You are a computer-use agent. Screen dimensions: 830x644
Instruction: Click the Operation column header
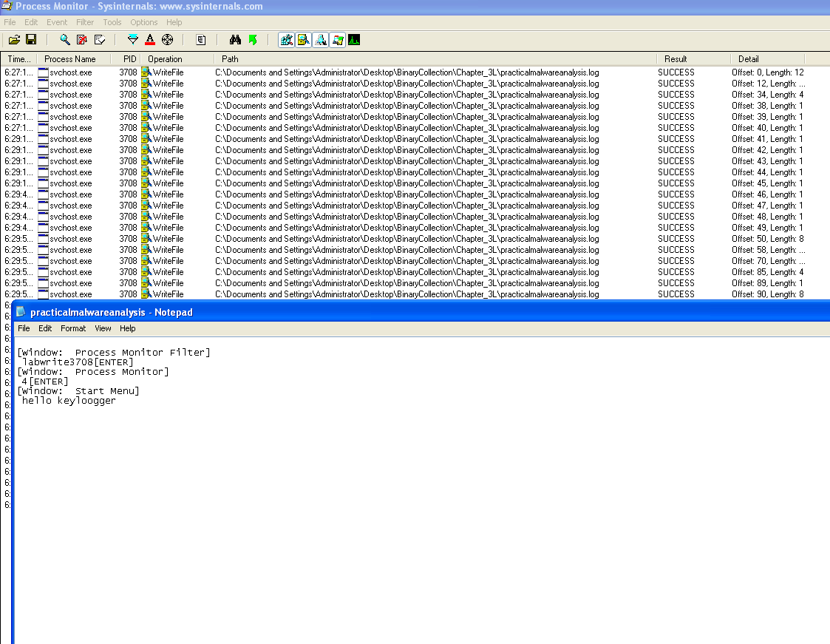click(165, 59)
